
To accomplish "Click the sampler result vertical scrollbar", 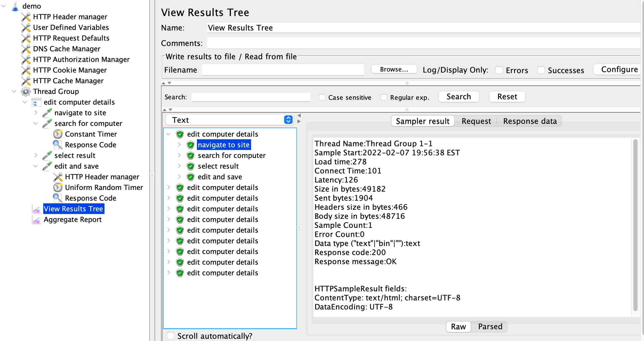I will pos(635,225).
